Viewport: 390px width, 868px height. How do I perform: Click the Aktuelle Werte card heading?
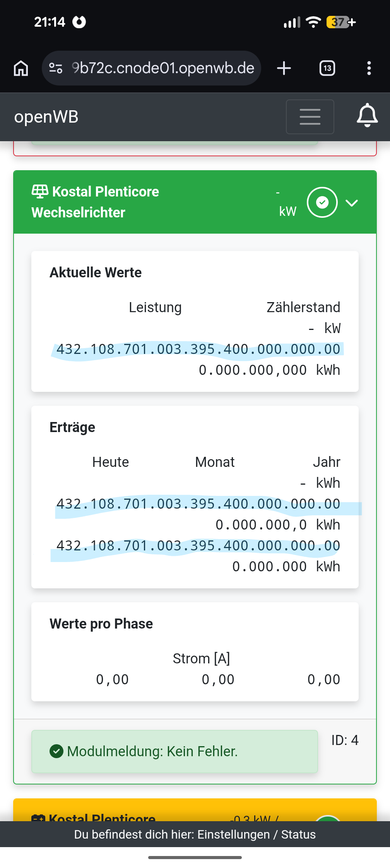pos(96,273)
